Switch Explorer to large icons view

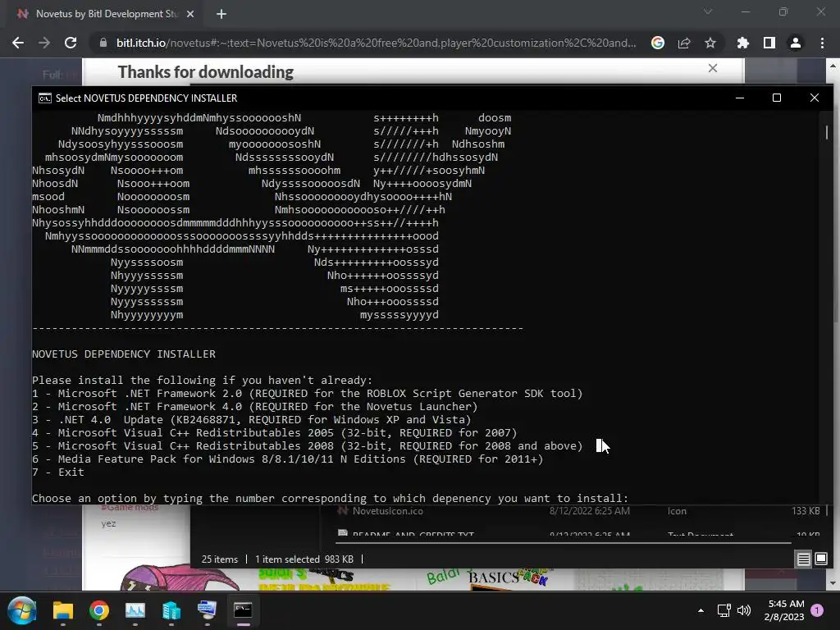821,559
